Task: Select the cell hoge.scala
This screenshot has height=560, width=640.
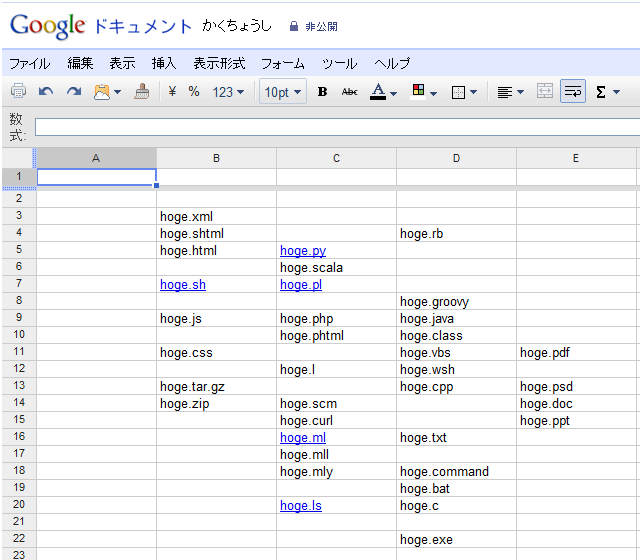Action: 336,267
